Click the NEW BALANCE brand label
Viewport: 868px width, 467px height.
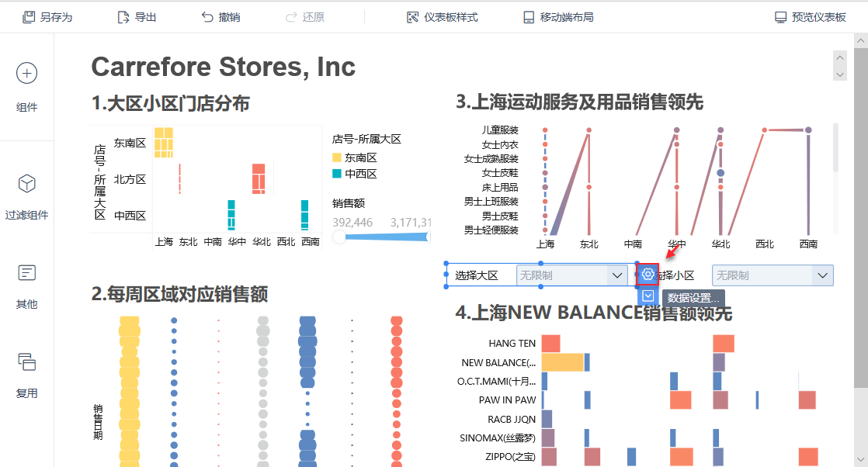498,363
